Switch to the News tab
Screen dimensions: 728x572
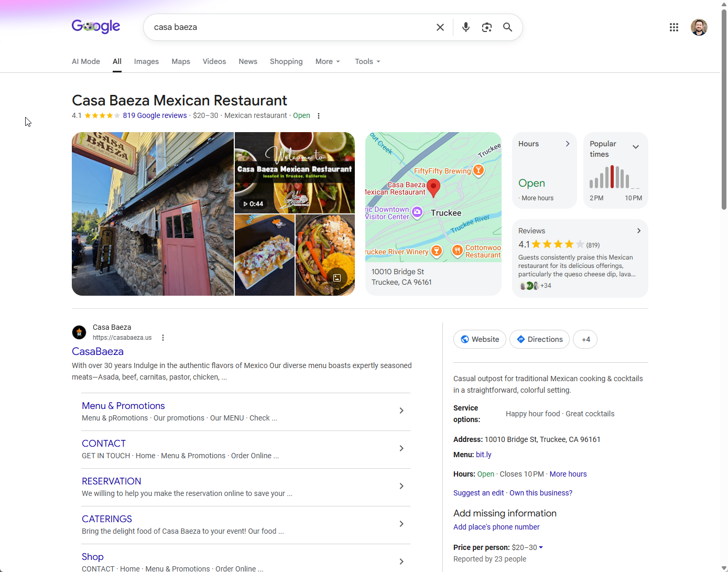[248, 61]
